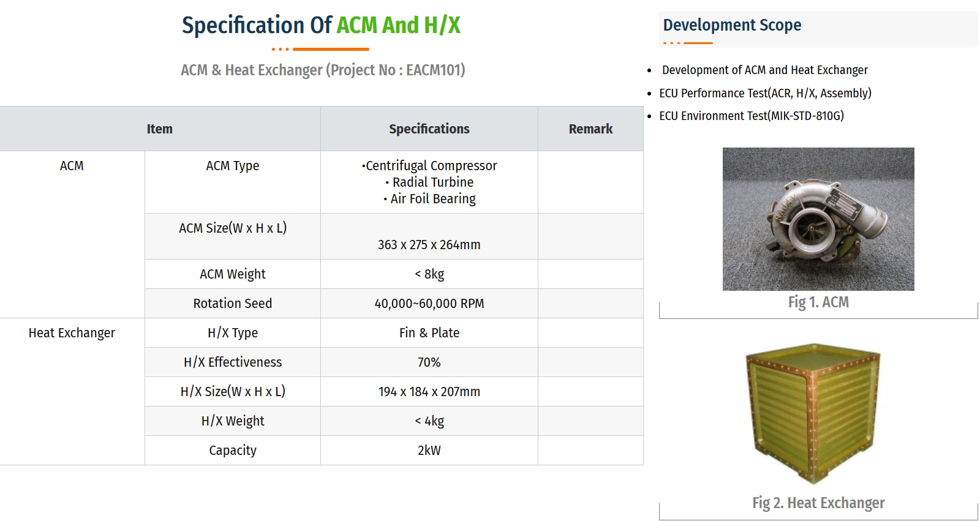This screenshot has width=980, height=521.
Task: Click the Development Scope heading
Action: (732, 25)
